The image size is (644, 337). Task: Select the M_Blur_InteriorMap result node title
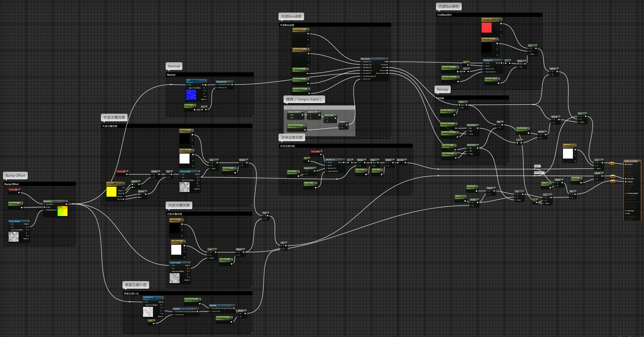point(631,161)
